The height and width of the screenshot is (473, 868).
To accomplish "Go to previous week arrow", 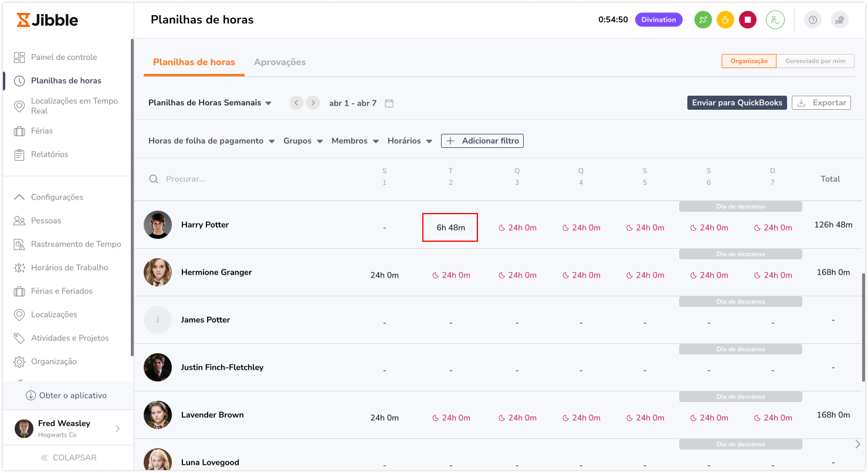I will click(296, 103).
